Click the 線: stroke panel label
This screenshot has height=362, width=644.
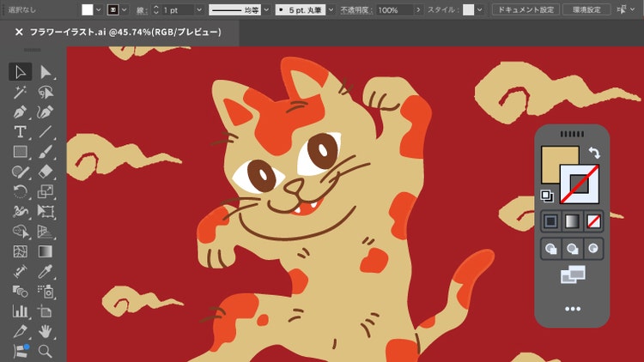[x=142, y=10]
